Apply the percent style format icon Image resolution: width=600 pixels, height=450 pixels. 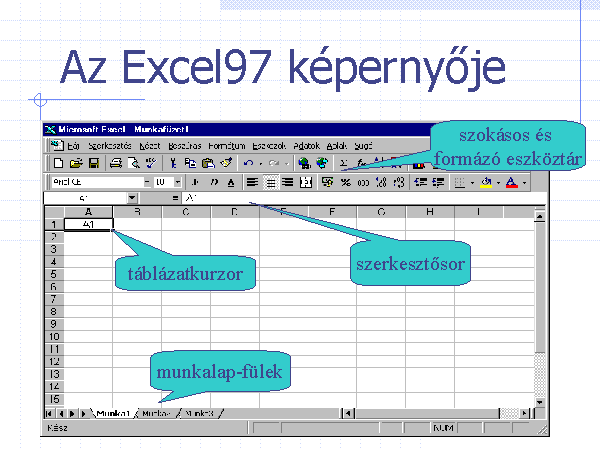point(346,183)
